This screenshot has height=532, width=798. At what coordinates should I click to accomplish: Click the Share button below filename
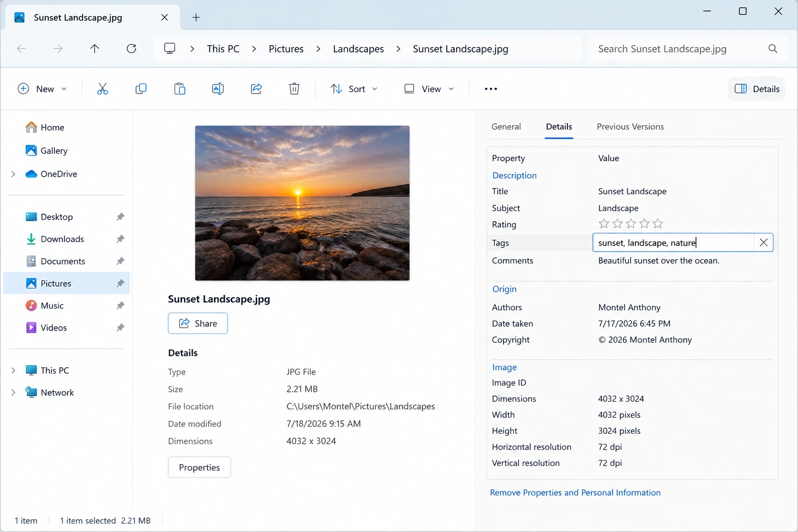click(x=198, y=323)
